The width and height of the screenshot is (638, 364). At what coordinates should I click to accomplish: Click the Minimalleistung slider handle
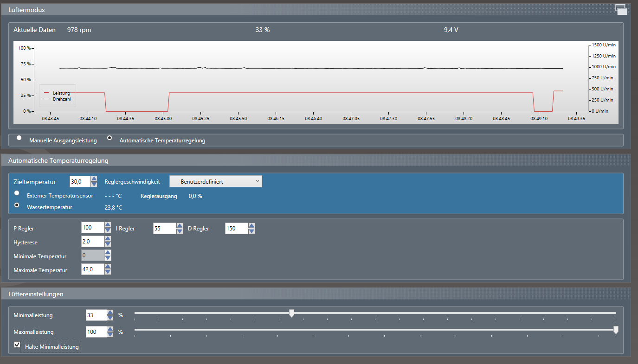(291, 313)
